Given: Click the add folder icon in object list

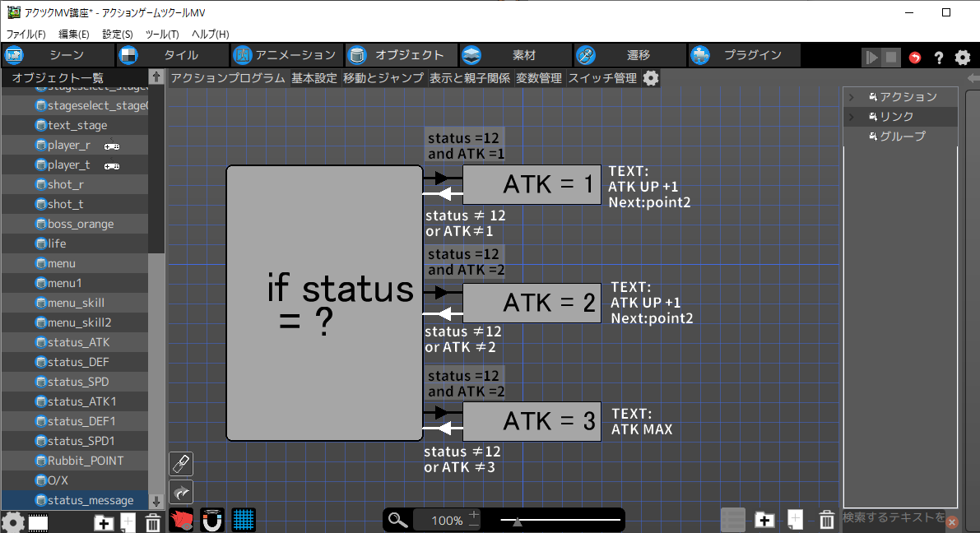Looking at the screenshot, I should pos(104,522).
